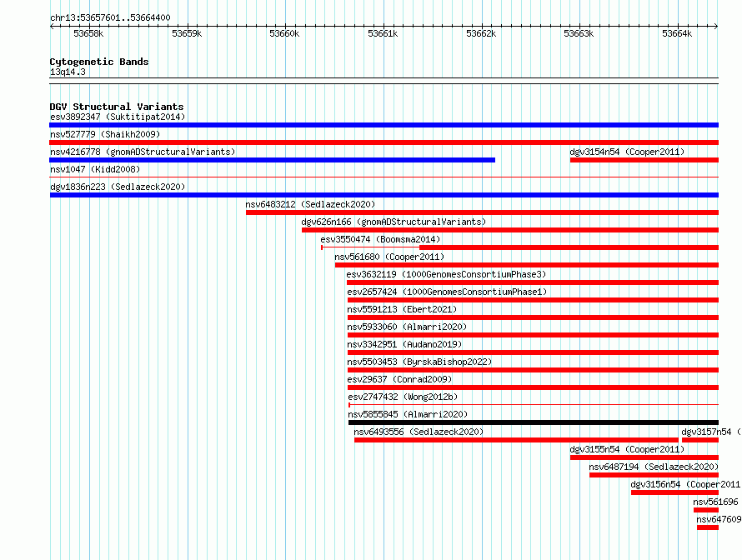
Task: Click the red nsv5591213 variant bar
Action: [x=533, y=317]
